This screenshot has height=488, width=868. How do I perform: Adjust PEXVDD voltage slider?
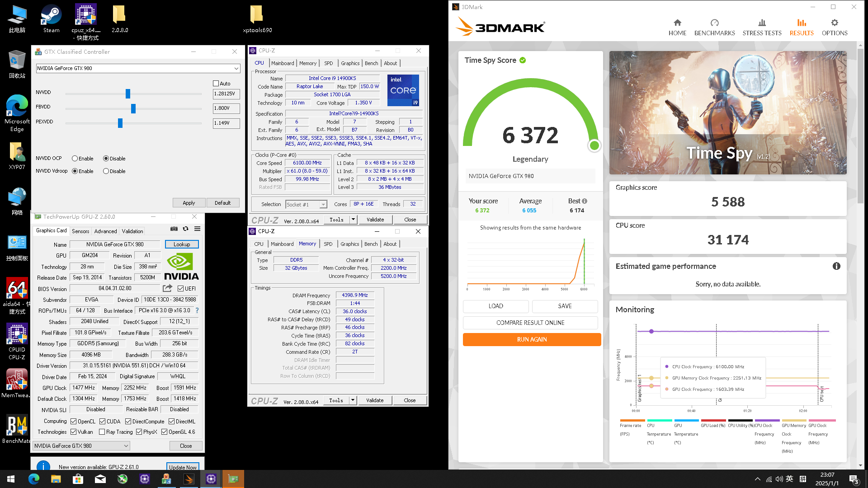click(120, 123)
